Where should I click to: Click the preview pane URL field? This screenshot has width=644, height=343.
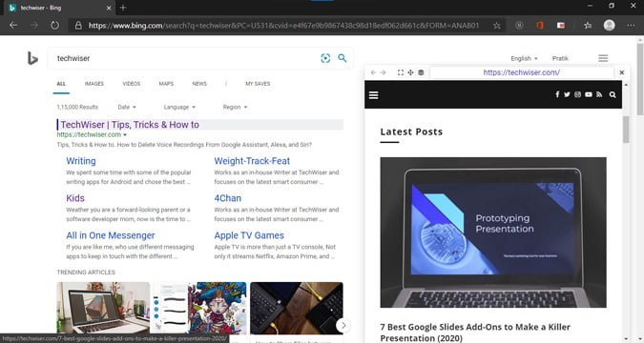[521, 72]
